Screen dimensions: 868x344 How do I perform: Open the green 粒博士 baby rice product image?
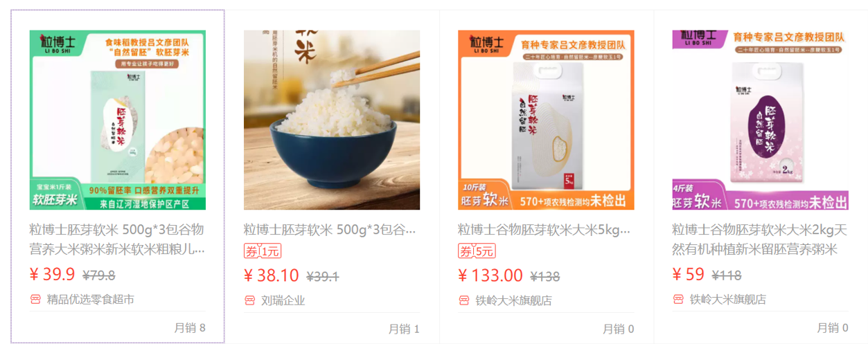[x=118, y=120]
